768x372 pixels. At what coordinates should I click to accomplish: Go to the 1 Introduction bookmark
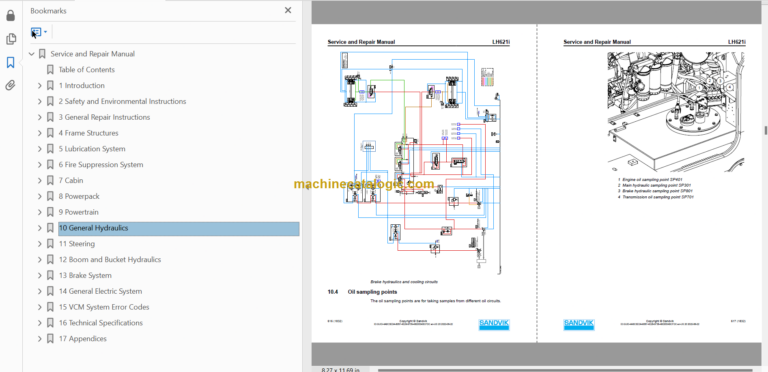point(82,86)
